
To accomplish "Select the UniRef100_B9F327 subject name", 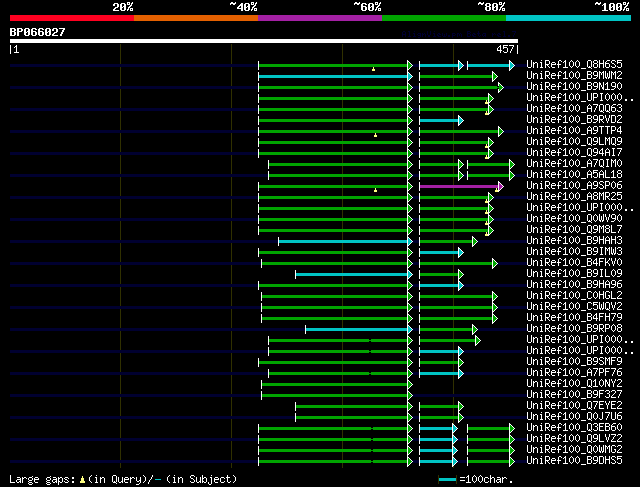I will (x=574, y=395).
